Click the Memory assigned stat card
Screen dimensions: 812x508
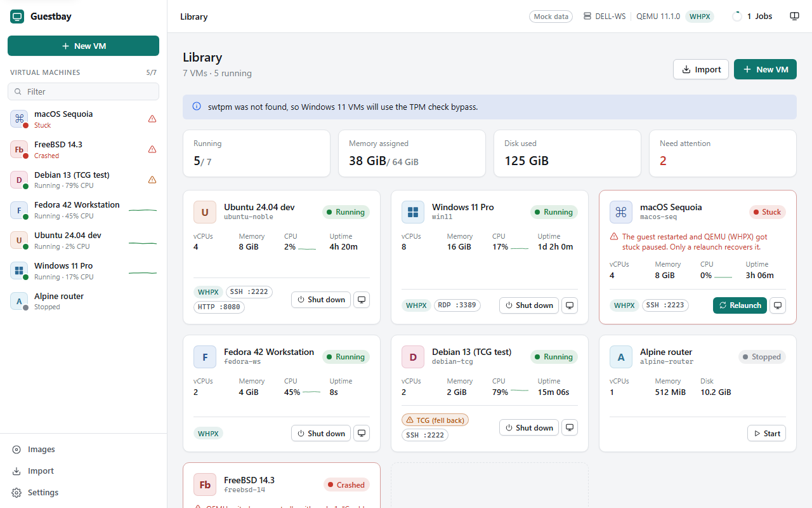pyautogui.click(x=412, y=153)
